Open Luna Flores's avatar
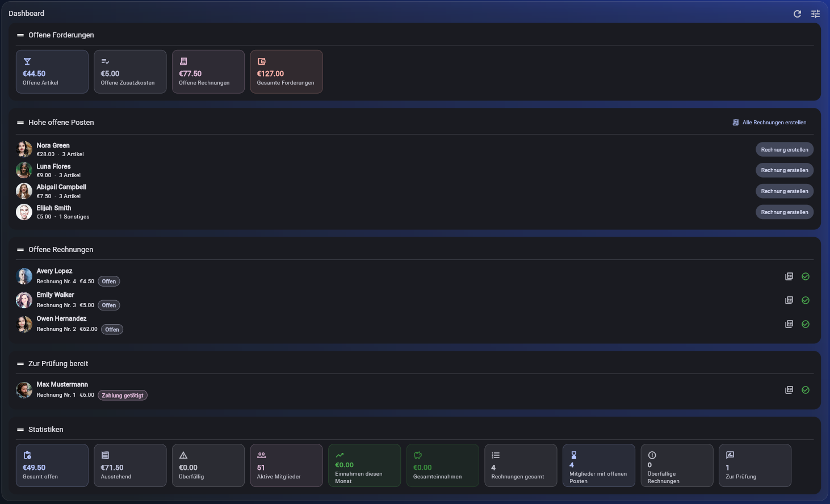This screenshot has height=504, width=830. (24, 170)
